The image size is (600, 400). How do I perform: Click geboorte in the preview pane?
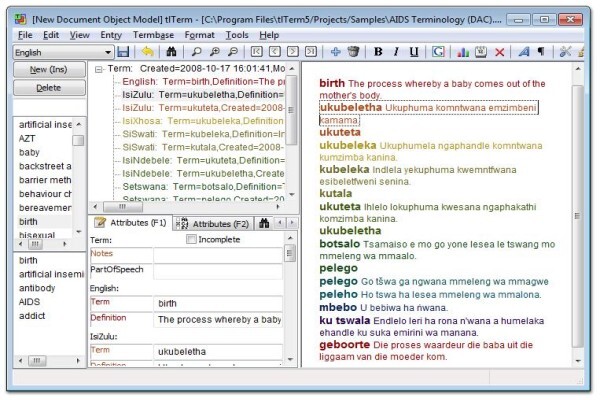pos(344,344)
